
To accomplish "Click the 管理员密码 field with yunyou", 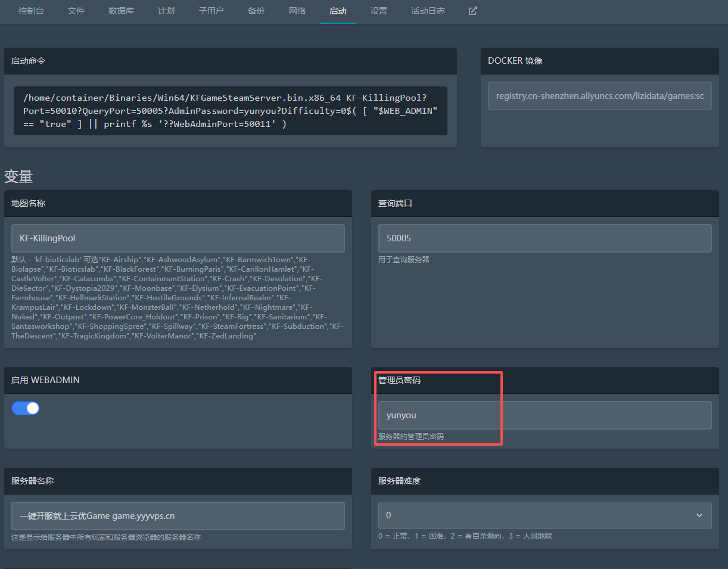I will tap(544, 415).
